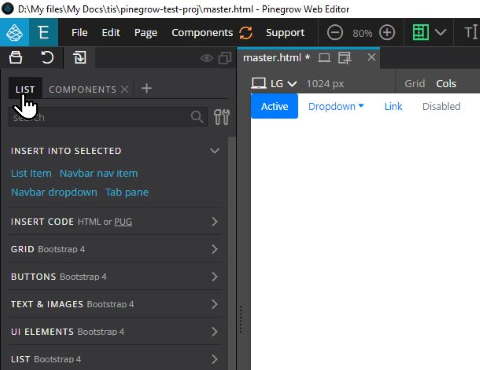Viewport: 480px width, 370px height.
Task: Click the components refresh arrows icon
Action: pyautogui.click(x=246, y=33)
